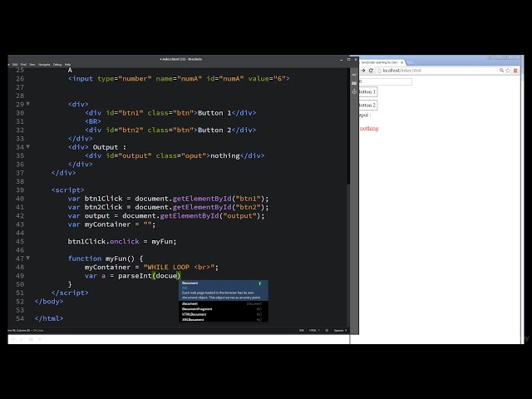Close the JavaScript Learning browser tab
Image resolution: width=532 pixels, height=399 pixels.
402,63
